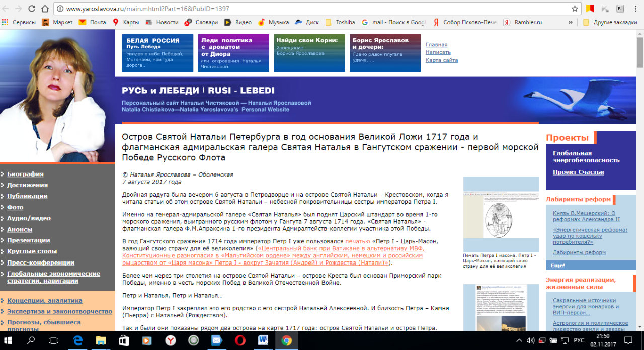The image size is (644, 350).
Task: Click the address bar URL field
Action: (317, 9)
